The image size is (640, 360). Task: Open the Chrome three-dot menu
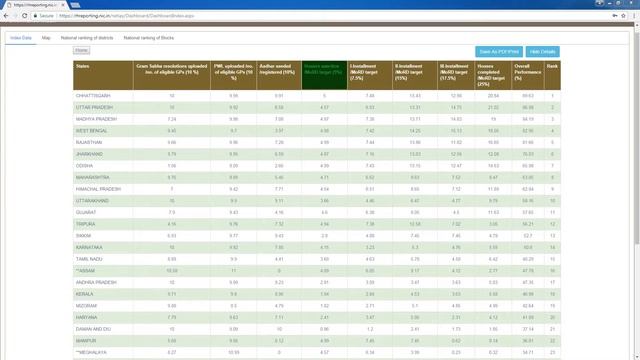click(634, 16)
